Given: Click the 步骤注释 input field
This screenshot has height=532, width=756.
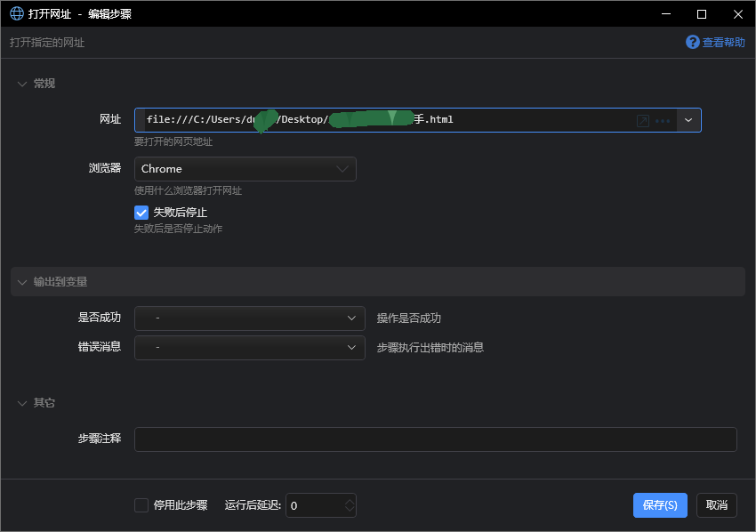Looking at the screenshot, I should point(435,439).
